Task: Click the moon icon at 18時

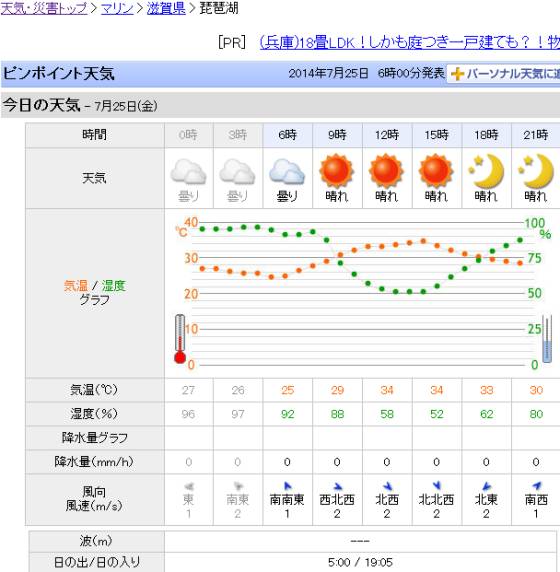Action: click(486, 171)
